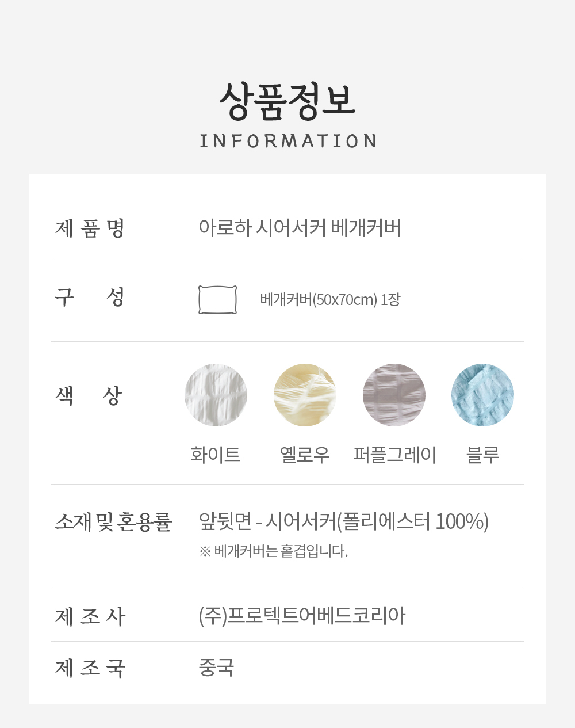Click the 색상 row label
The height and width of the screenshot is (728, 575).
89,395
